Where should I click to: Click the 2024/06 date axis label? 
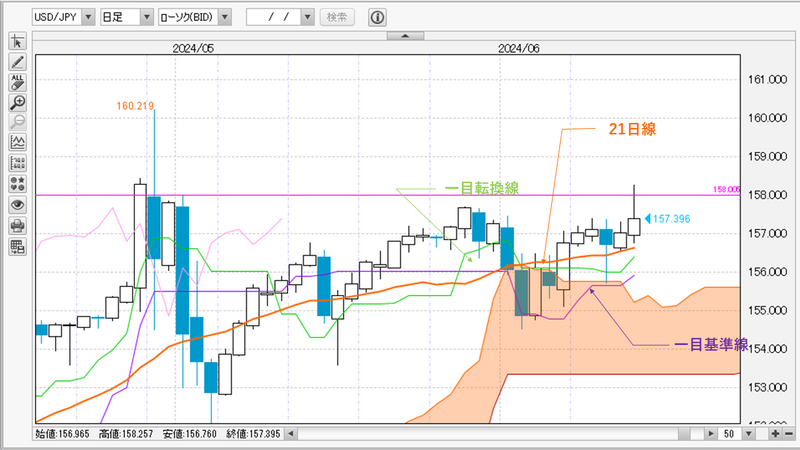[x=518, y=48]
